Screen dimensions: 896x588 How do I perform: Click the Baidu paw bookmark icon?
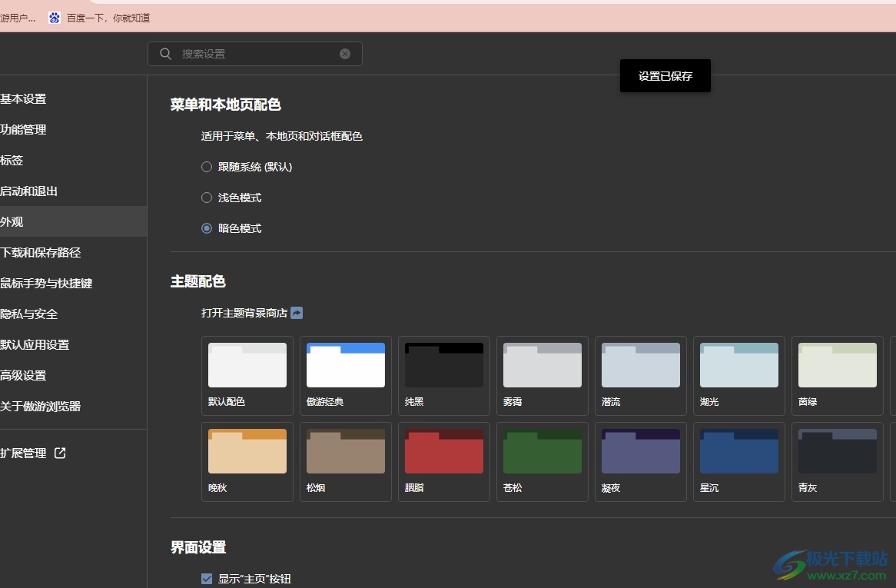pos(55,18)
